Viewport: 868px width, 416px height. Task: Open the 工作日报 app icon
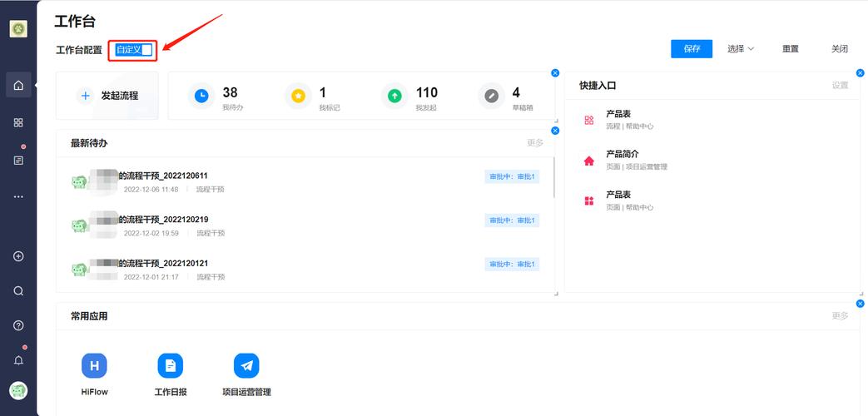point(171,365)
